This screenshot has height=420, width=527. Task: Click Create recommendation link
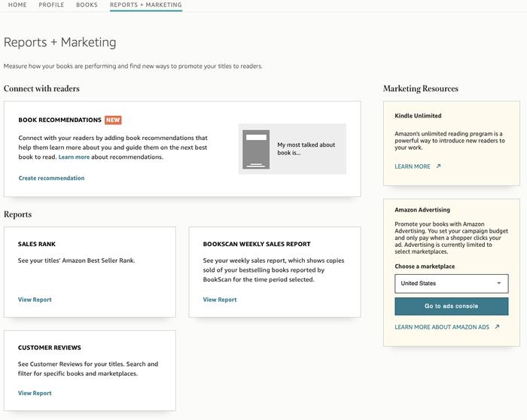[51, 178]
